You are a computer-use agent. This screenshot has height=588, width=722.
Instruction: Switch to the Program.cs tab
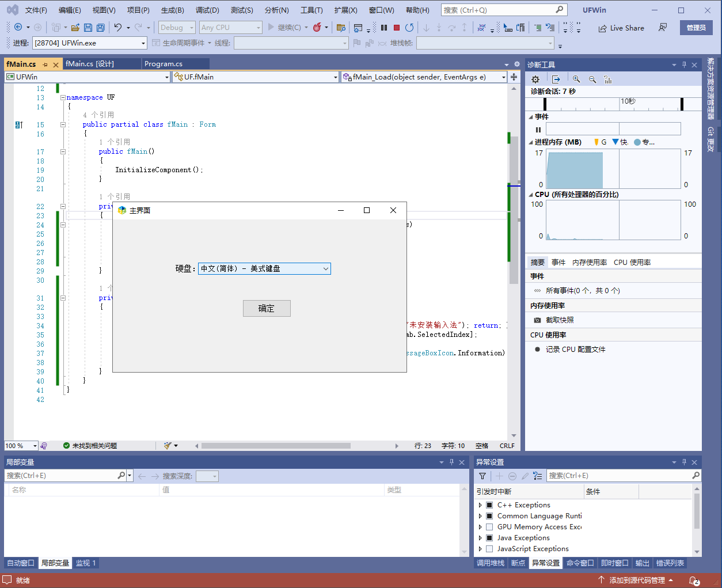(164, 64)
